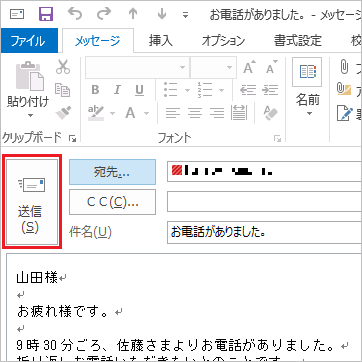Cut the selection with the scissors icon
Viewport: 362px width, 362px height.
63,67
